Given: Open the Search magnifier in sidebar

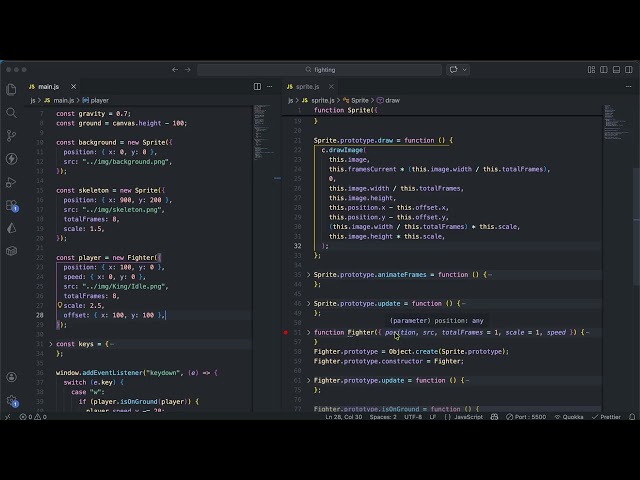Looking at the screenshot, I should [x=11, y=113].
